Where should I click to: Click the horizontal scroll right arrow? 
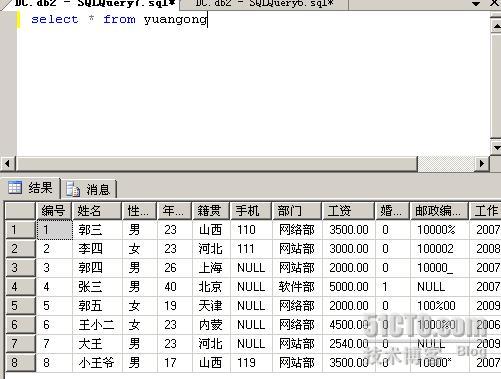pos(482,164)
